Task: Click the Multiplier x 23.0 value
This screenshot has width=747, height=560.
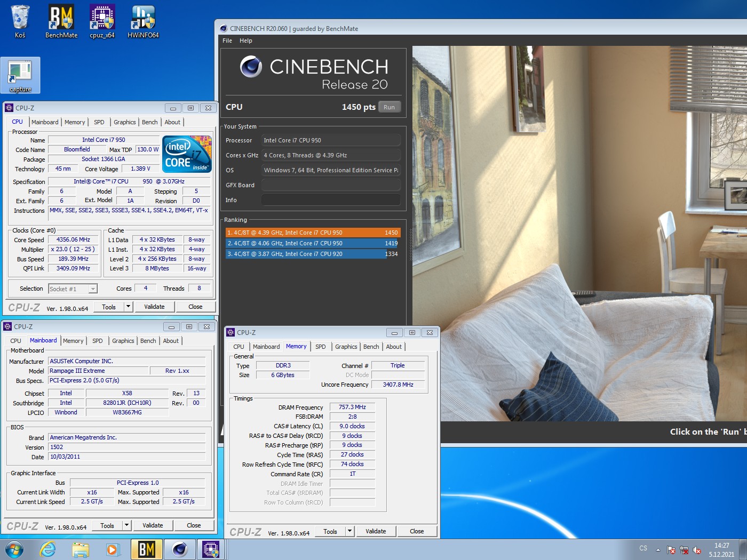Action: [x=73, y=249]
